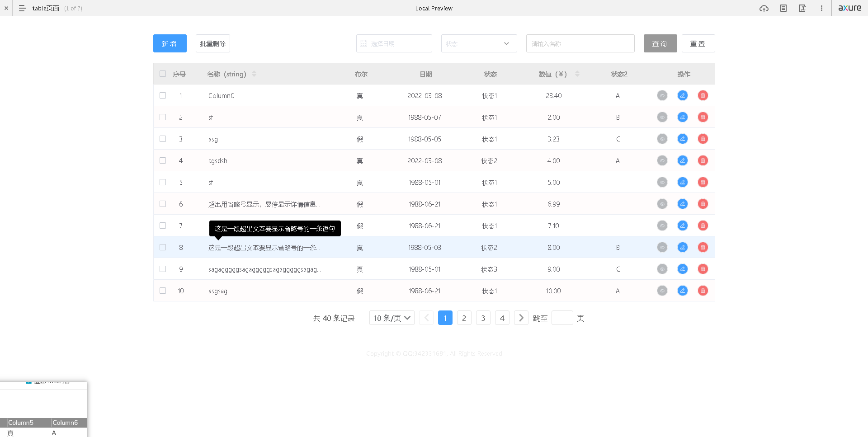View details for row 7
The width and height of the screenshot is (868, 437).
pos(662,226)
